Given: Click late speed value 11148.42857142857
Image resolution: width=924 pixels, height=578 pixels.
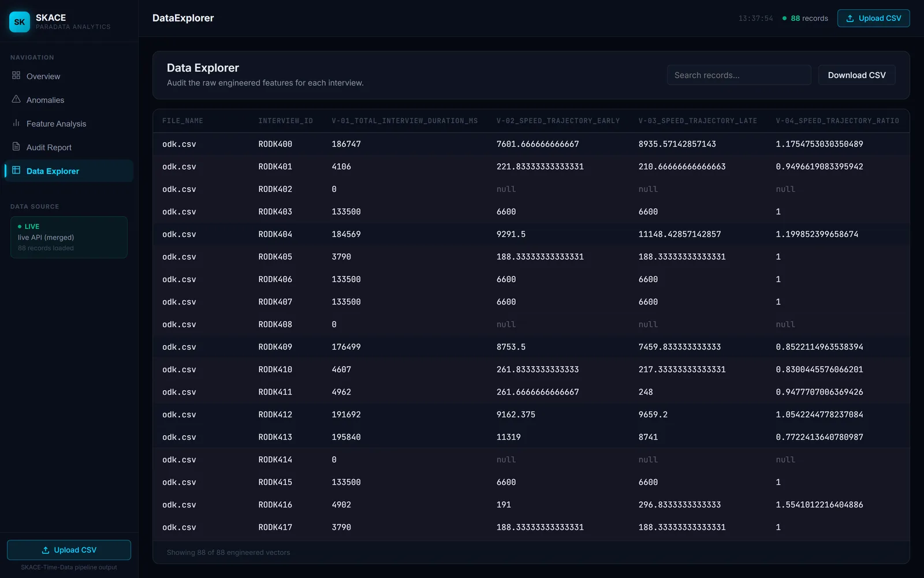Looking at the screenshot, I should click(x=680, y=234).
